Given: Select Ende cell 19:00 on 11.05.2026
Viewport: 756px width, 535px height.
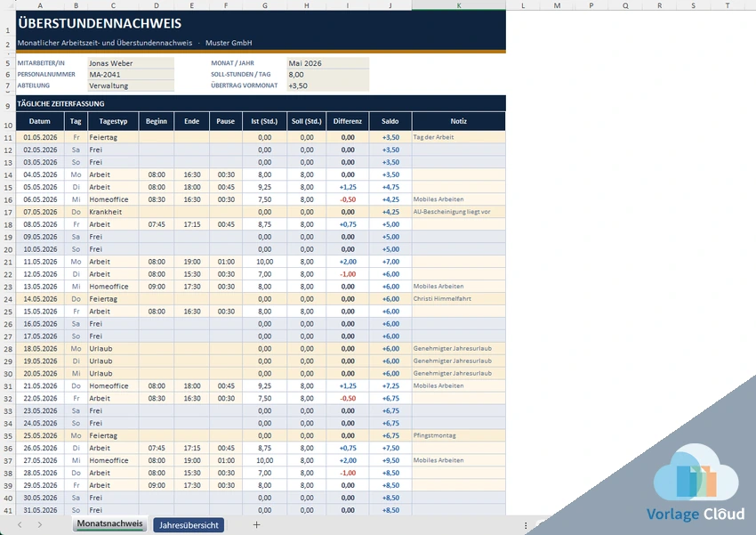Looking at the screenshot, I should pos(191,262).
